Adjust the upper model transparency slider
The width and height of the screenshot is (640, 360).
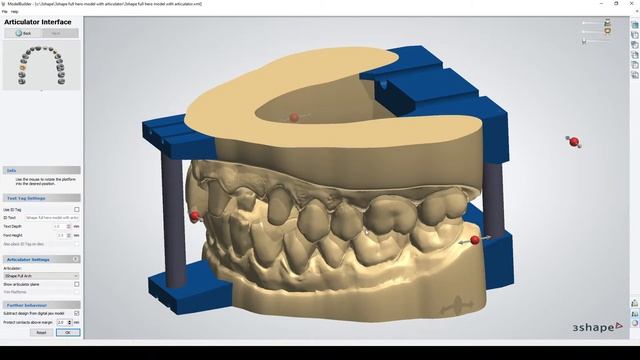point(592,23)
